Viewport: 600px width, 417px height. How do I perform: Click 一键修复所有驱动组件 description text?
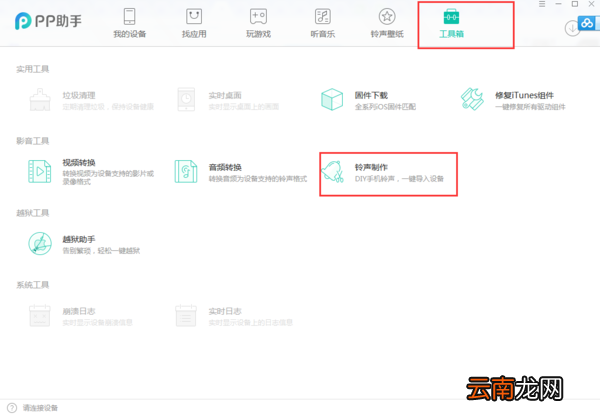[530, 107]
